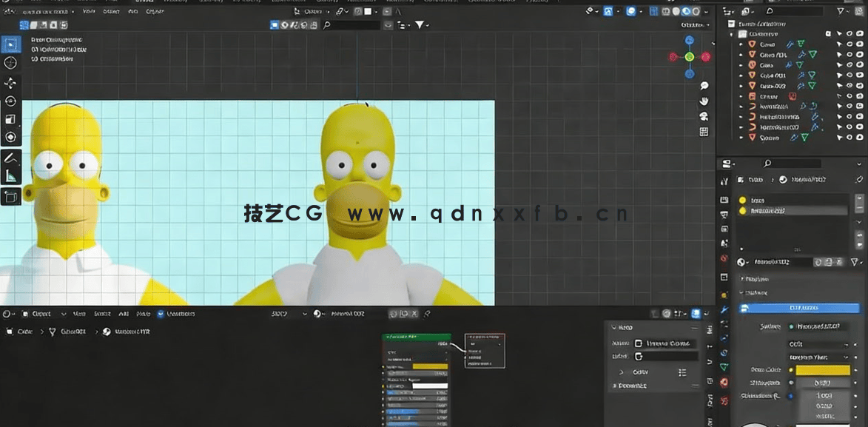Hide the Camera in the outliner
868x427 pixels.
(x=850, y=96)
